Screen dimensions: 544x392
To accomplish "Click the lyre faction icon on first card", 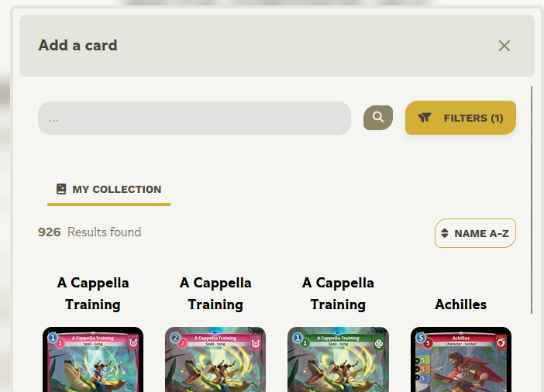I will (x=133, y=343).
